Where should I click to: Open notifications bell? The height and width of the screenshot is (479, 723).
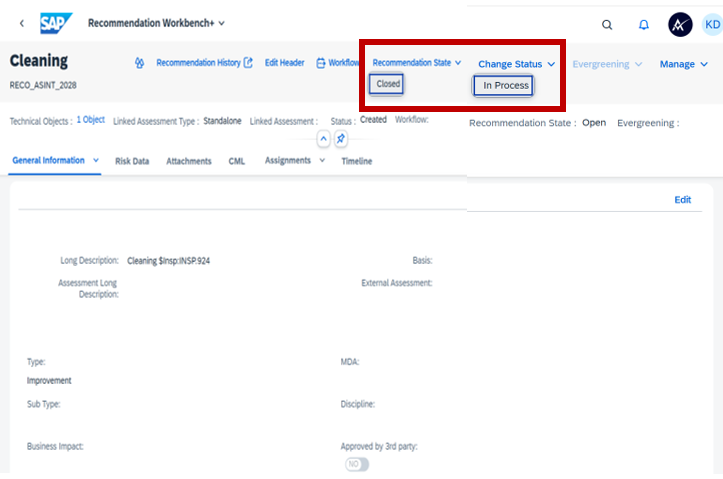click(x=644, y=25)
